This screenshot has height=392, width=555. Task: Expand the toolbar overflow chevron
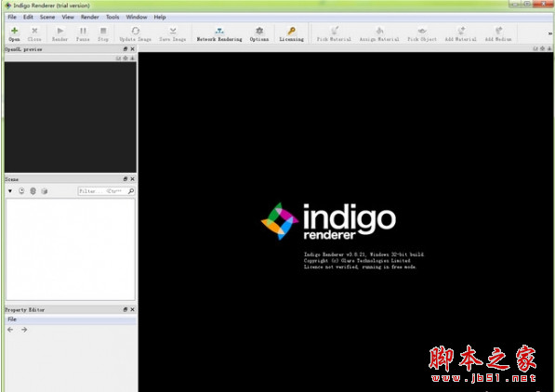[550, 34]
